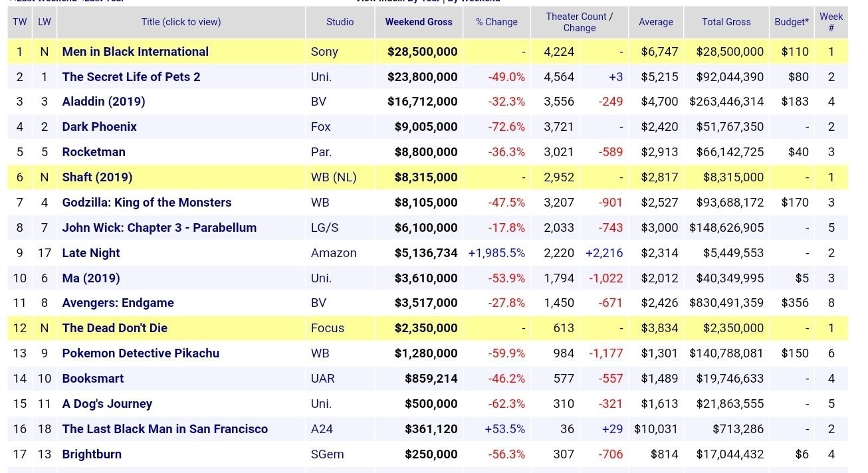Image resolution: width=868 pixels, height=473 pixels.
Task: Open Booksmart title link
Action: click(93, 379)
